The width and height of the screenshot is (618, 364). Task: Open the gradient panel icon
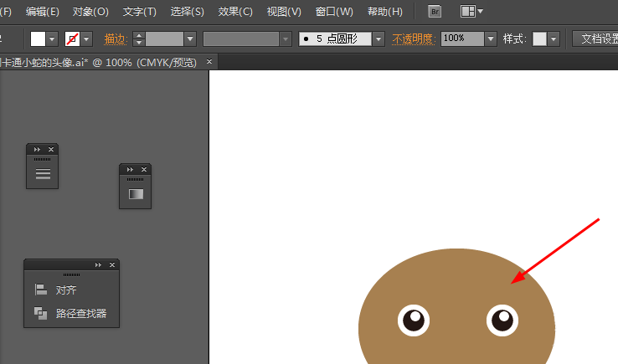tap(136, 194)
